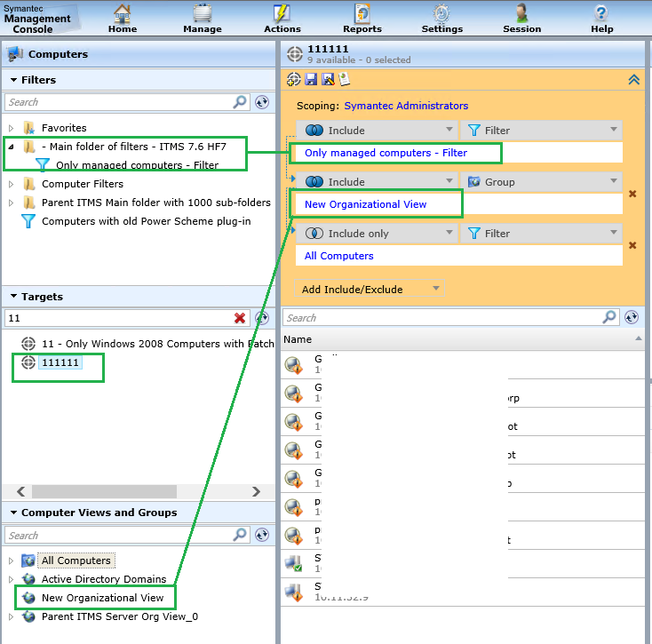Click the All Computers link in rule

339,256
